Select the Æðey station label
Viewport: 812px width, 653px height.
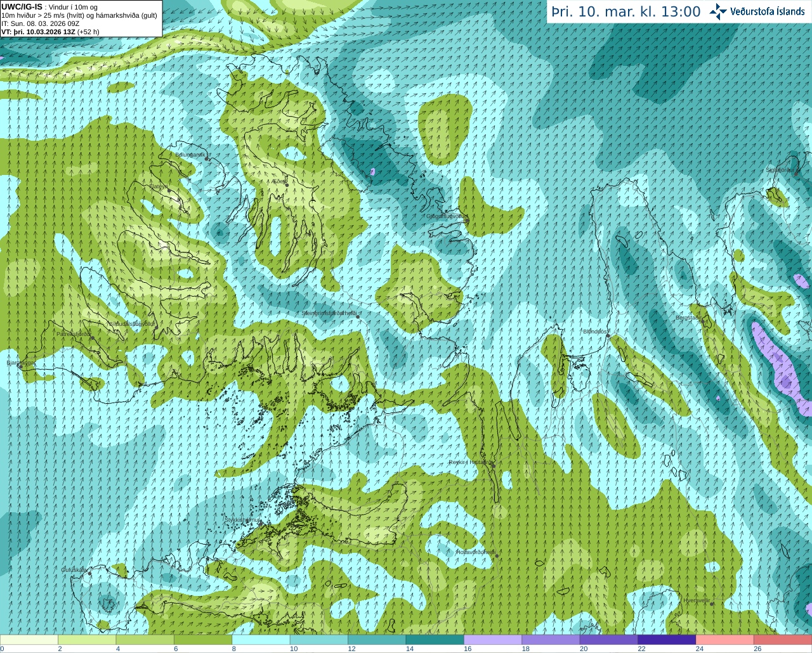[x=278, y=181]
